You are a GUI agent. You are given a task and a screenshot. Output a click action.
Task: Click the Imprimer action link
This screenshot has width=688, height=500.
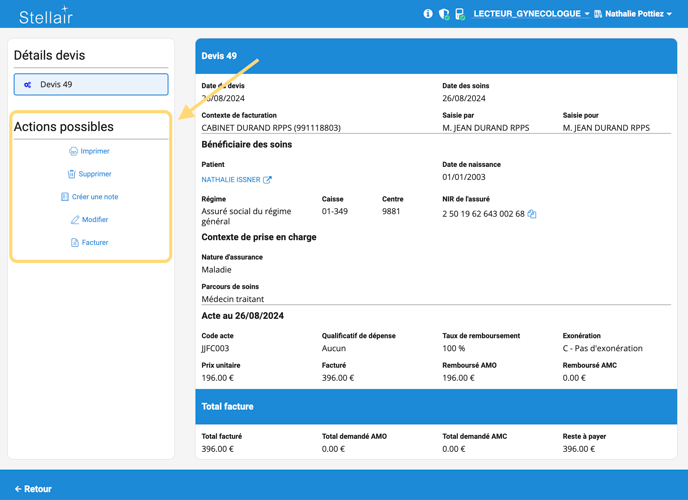pos(95,151)
